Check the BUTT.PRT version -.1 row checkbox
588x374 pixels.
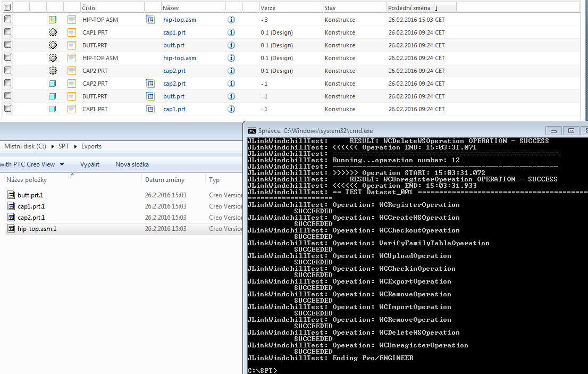point(7,96)
